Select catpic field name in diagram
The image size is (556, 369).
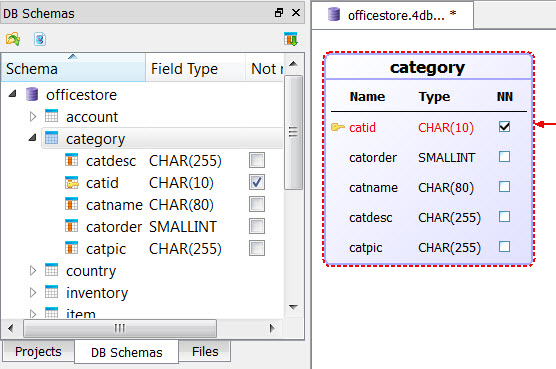[366, 247]
